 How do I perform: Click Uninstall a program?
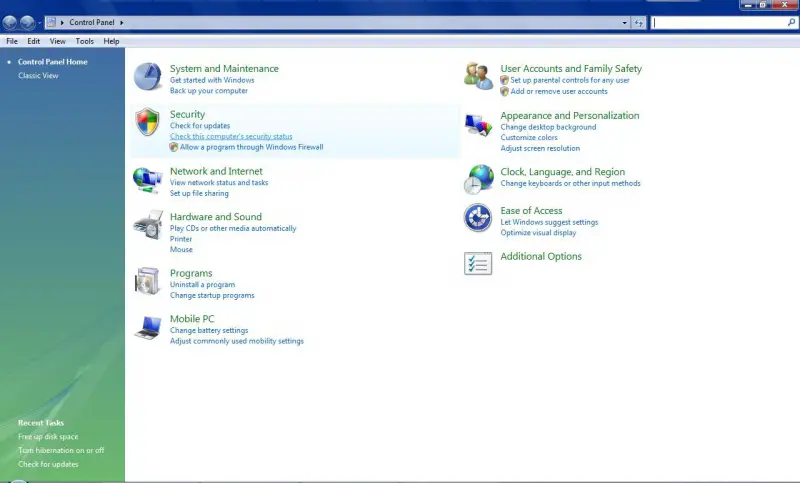(203, 285)
